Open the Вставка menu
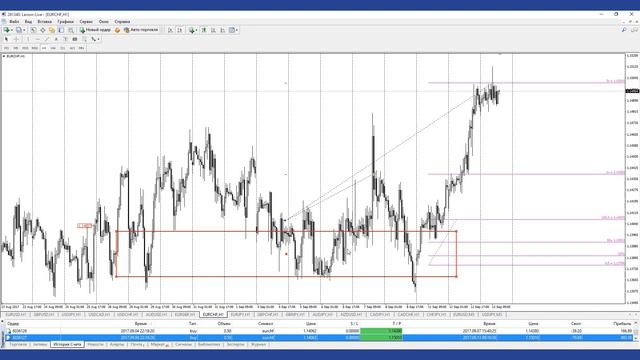 [x=45, y=22]
